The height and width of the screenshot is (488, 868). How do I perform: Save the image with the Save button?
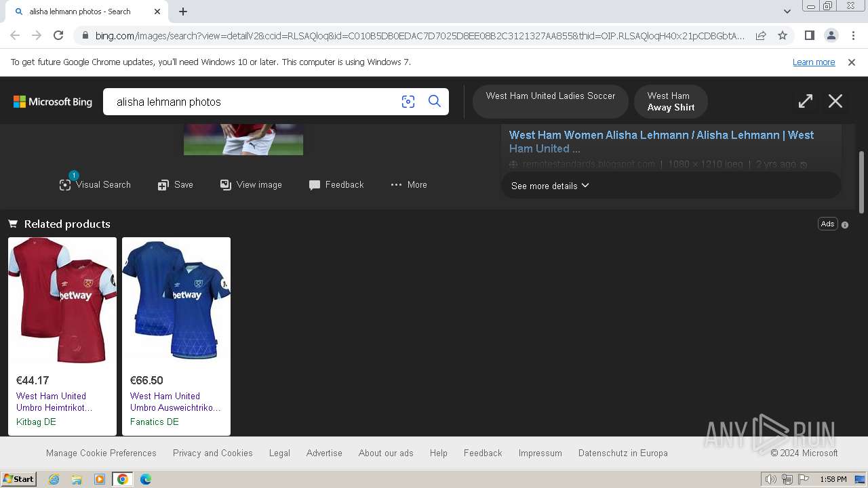[176, 184]
